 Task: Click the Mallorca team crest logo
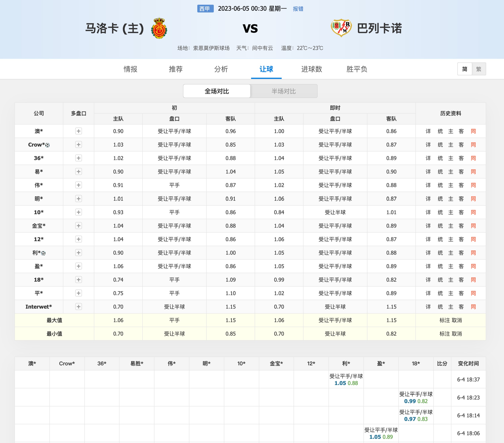pos(159,28)
